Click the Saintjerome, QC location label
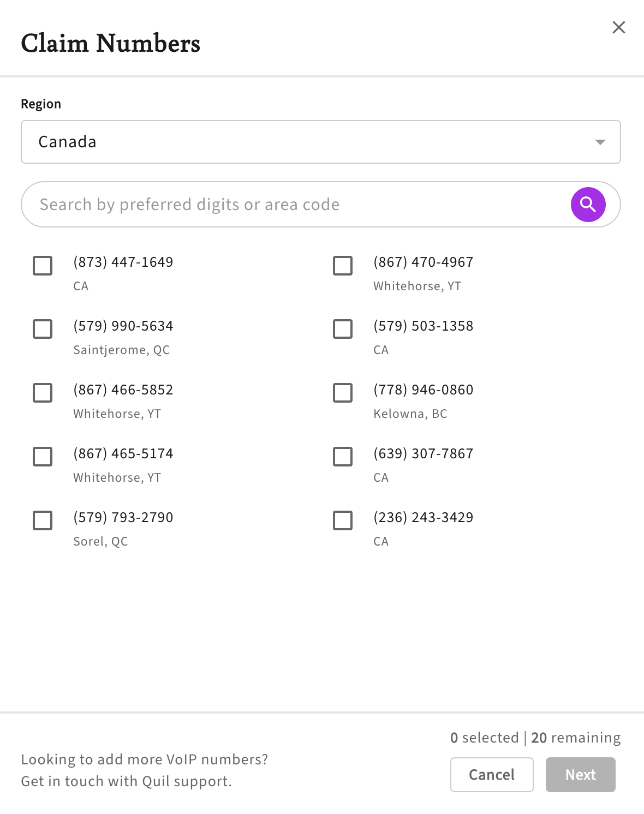The image size is (644, 814). pos(122,350)
